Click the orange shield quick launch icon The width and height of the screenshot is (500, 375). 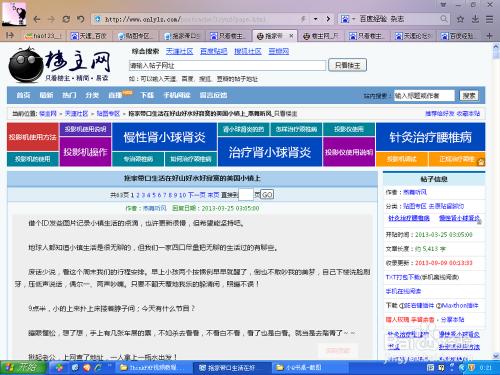[x=86, y=368]
